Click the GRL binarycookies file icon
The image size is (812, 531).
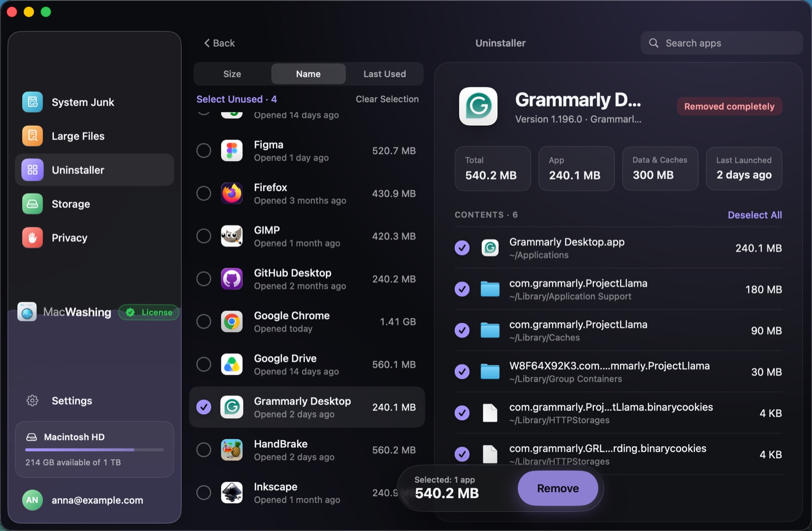[x=490, y=454]
